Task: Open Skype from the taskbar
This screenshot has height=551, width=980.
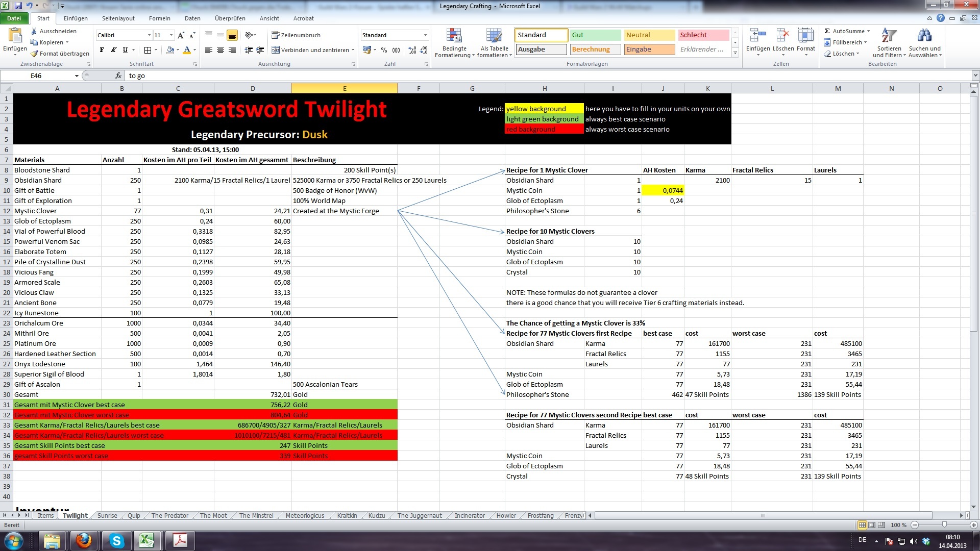Action: click(116, 541)
